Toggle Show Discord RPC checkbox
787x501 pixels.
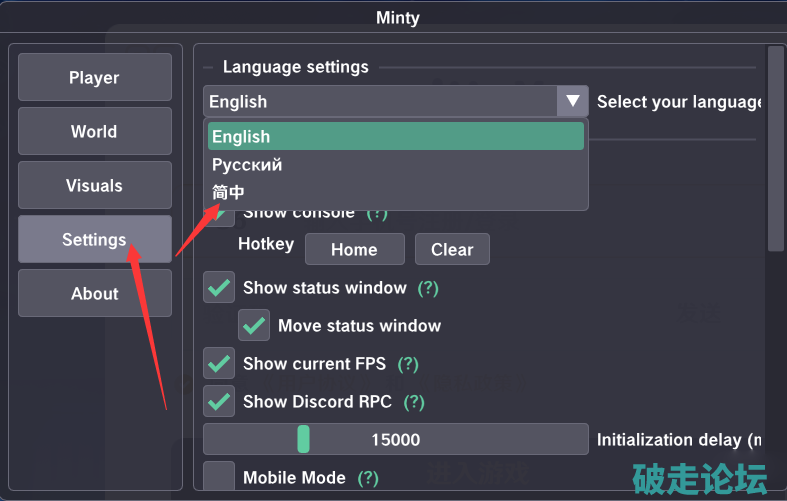pos(219,402)
